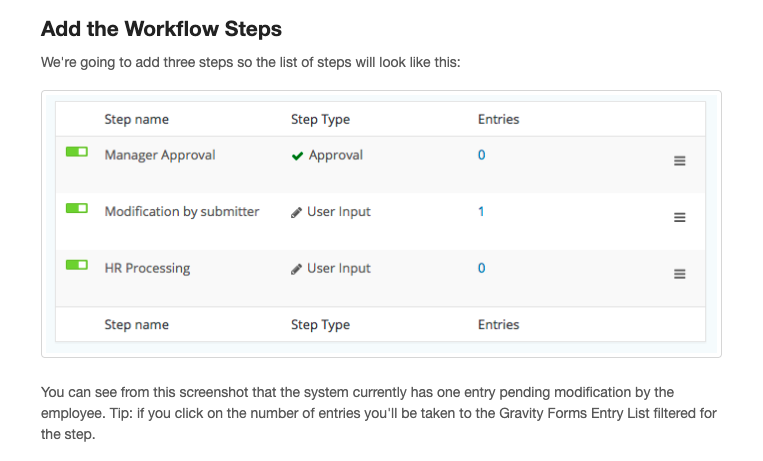This screenshot has width=763, height=461.
Task: Open the HR Processing step
Action: tap(147, 268)
